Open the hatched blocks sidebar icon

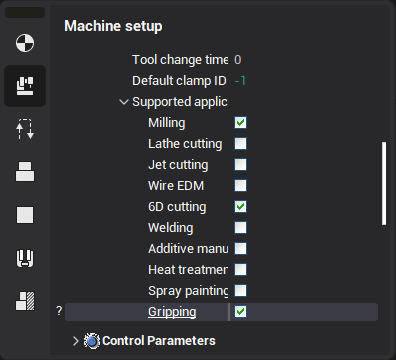(x=25, y=301)
